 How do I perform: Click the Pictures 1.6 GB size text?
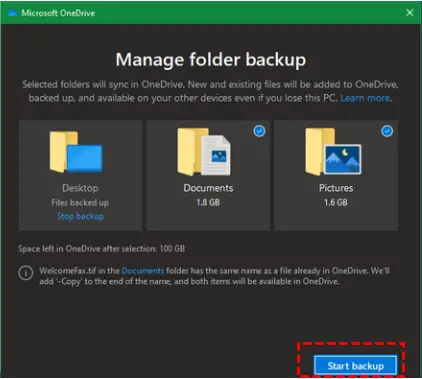pyautogui.click(x=336, y=202)
